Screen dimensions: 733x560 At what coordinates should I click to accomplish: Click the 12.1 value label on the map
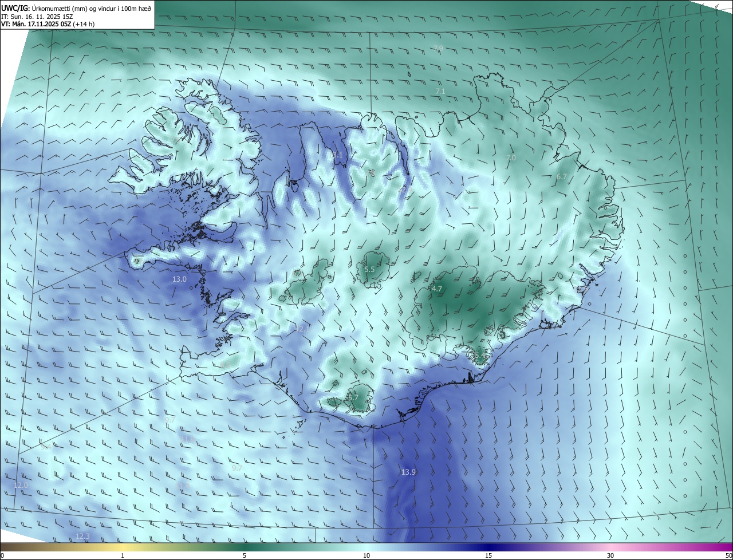coord(302,329)
